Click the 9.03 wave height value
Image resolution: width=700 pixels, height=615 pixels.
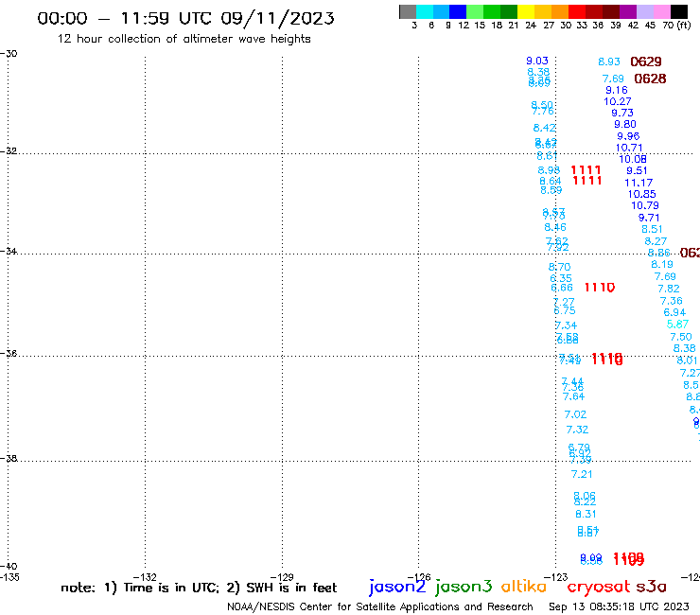tap(537, 61)
